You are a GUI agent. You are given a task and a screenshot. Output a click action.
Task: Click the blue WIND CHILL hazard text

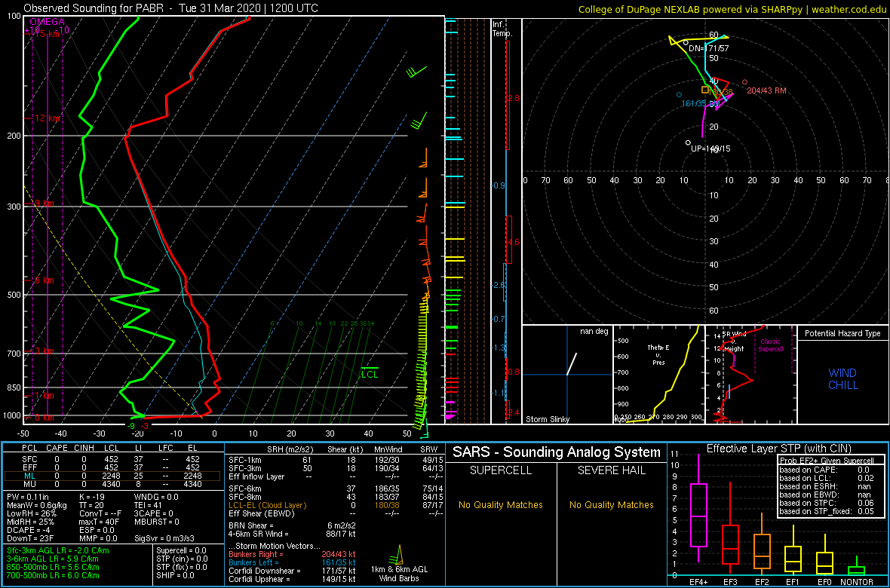tap(842, 379)
